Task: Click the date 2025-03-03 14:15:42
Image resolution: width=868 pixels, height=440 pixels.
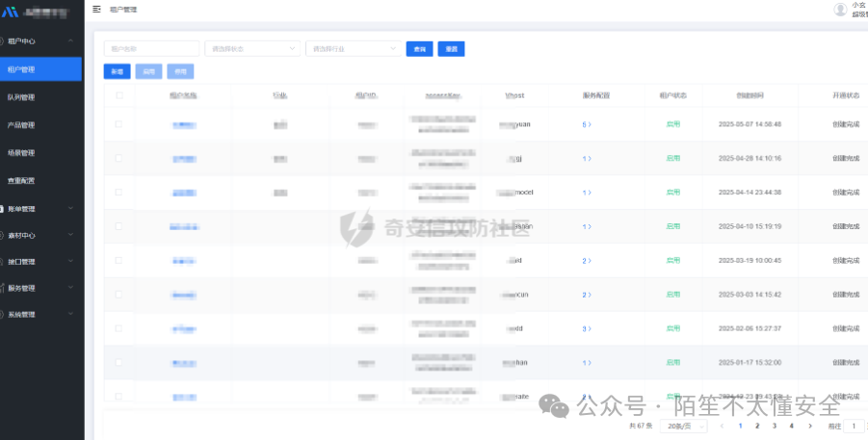Action: [750, 295]
